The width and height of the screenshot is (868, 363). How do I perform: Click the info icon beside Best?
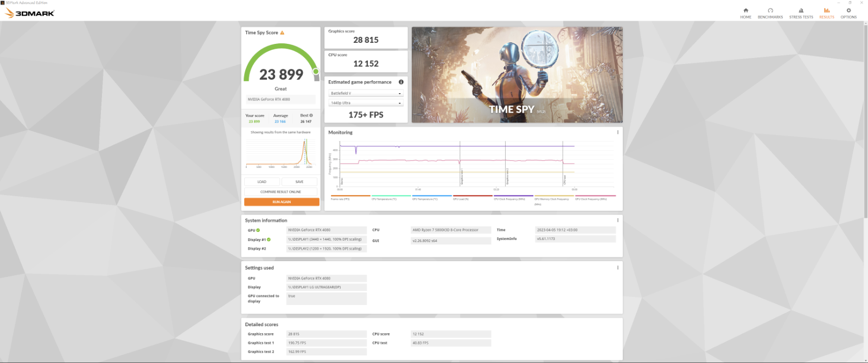coord(311,115)
